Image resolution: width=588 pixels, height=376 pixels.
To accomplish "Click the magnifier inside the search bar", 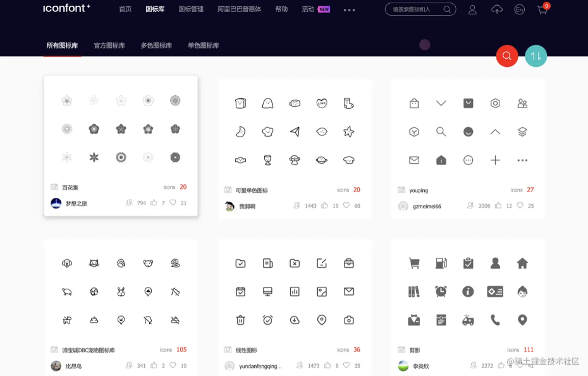I will [x=446, y=9].
